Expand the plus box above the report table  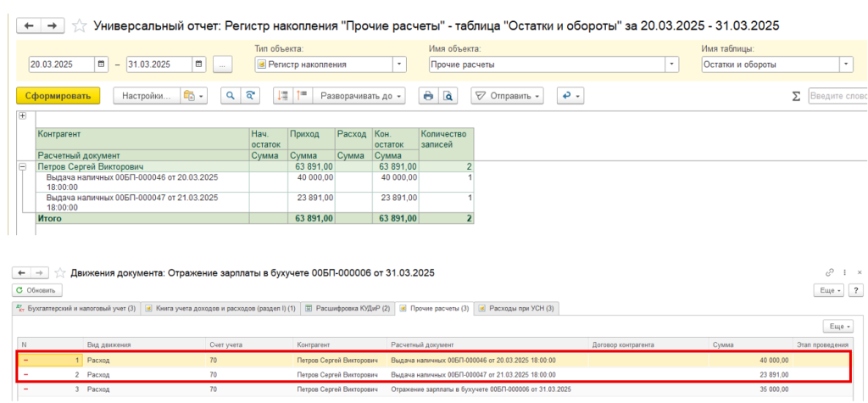[x=23, y=116]
